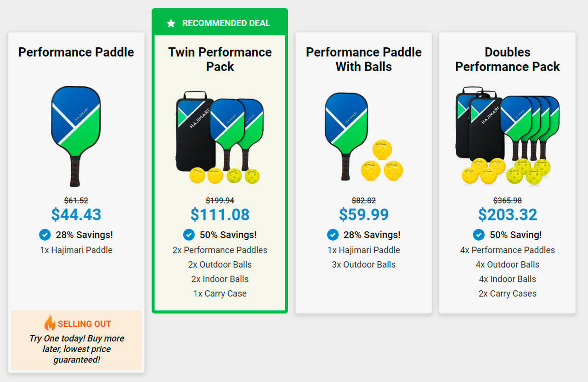Click the star icon in Recommended Deal banner

(x=171, y=23)
